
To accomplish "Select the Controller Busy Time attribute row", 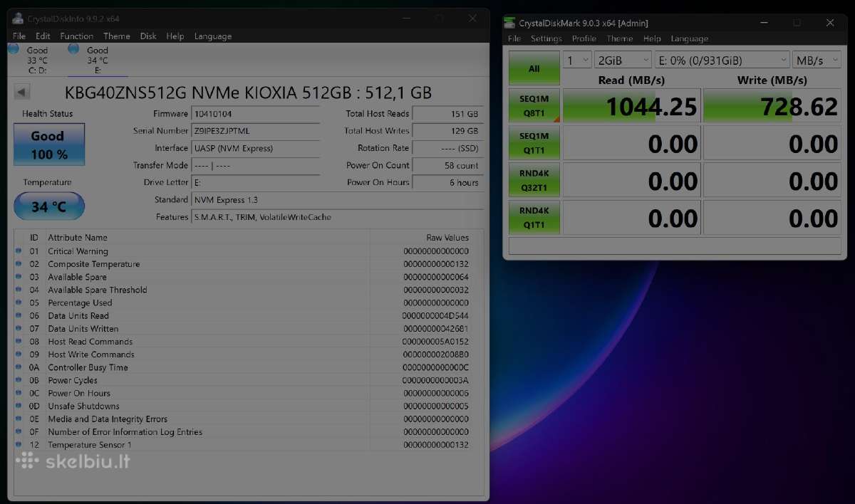I will pos(243,367).
